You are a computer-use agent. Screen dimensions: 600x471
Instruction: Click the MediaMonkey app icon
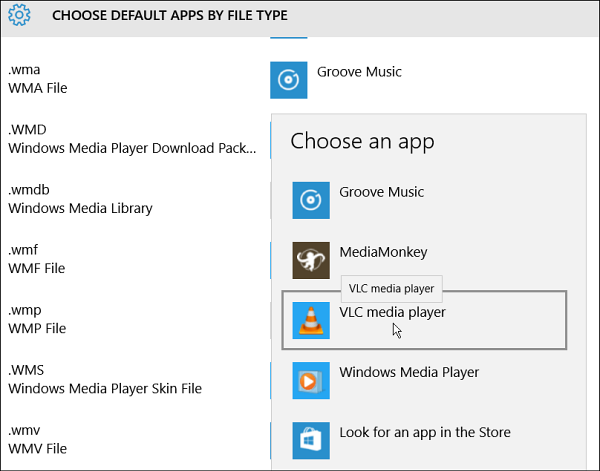tap(311, 260)
